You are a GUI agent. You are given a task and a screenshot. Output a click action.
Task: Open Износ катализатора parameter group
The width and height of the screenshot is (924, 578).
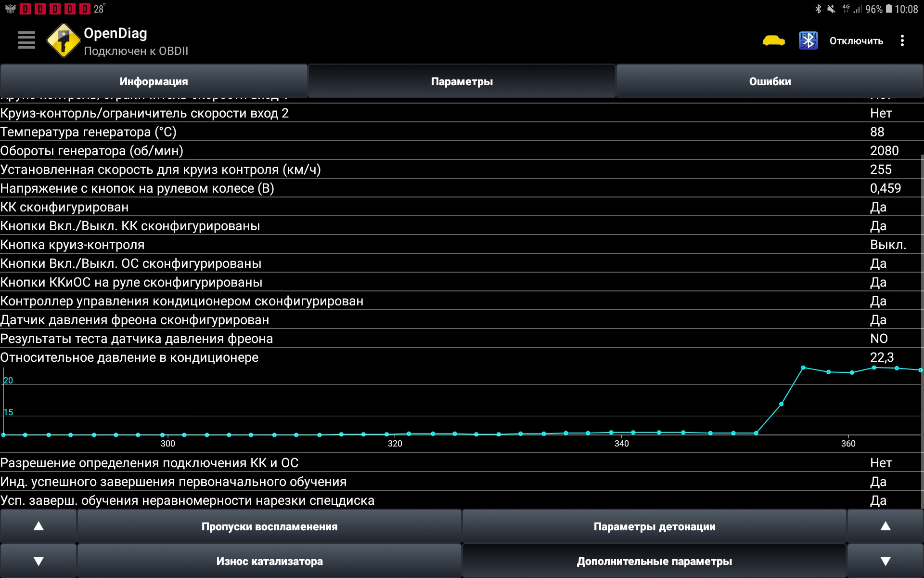coord(269,561)
